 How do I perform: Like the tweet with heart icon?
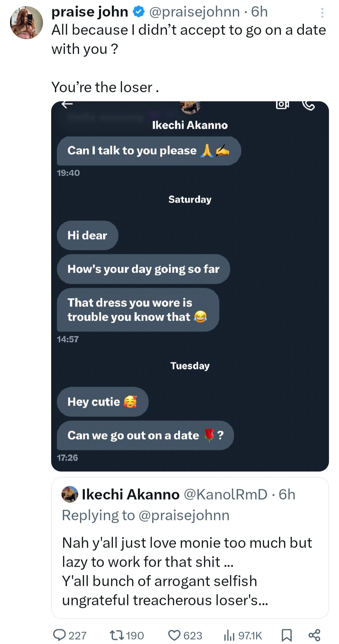(x=175, y=635)
